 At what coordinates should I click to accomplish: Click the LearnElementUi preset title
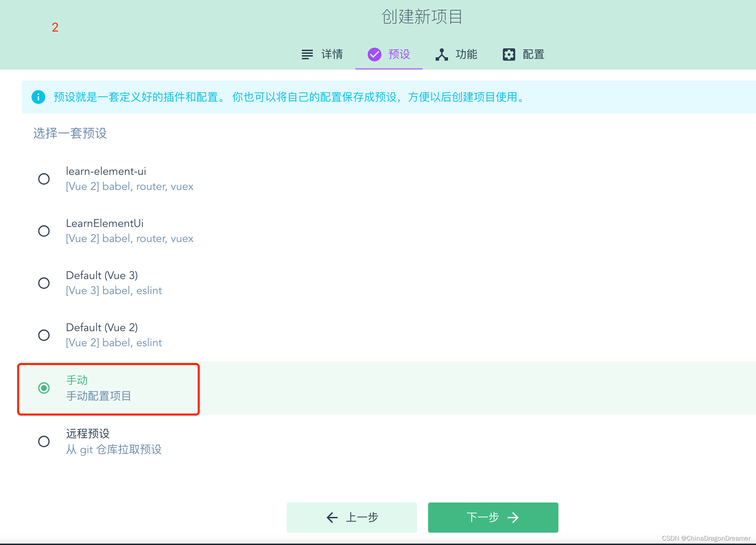tap(105, 223)
